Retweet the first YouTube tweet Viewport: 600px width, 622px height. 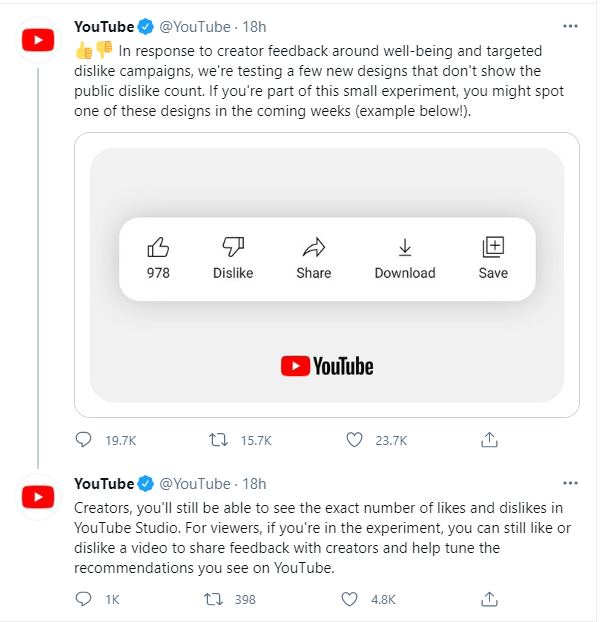[219, 440]
